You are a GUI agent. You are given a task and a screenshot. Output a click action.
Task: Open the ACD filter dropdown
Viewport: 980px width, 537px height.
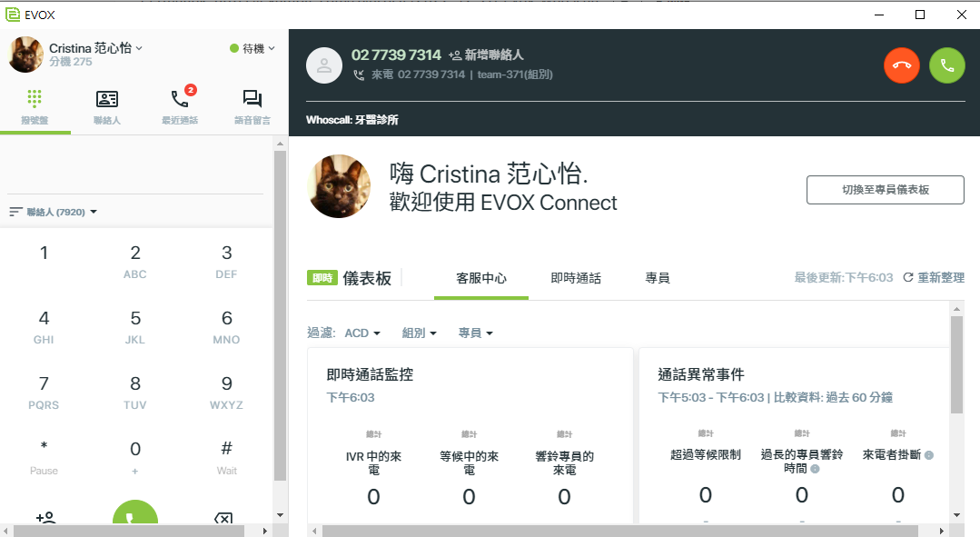click(x=362, y=333)
